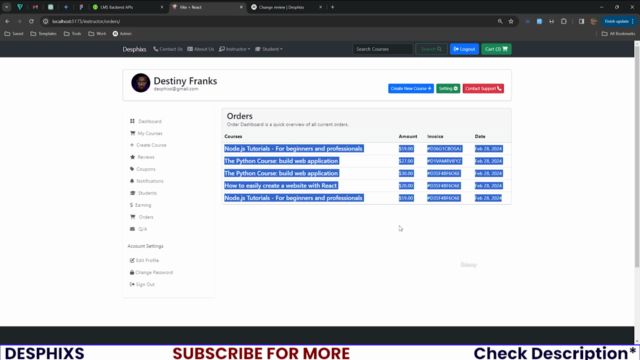Switch to the LMS Backend APIs tab
The height and width of the screenshot is (360, 640).
pyautogui.click(x=127, y=7)
